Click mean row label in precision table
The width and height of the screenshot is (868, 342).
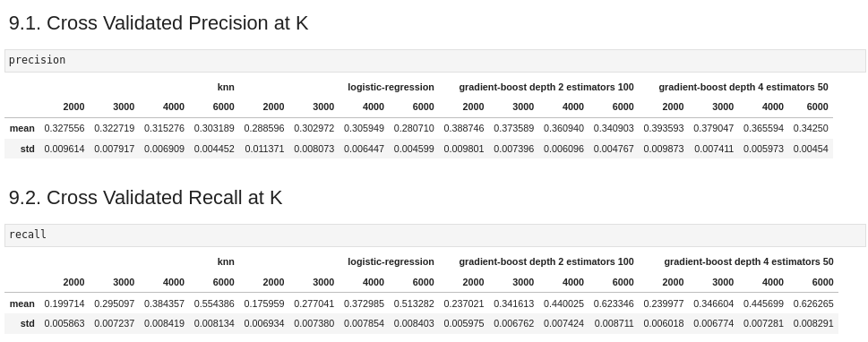tap(22, 128)
